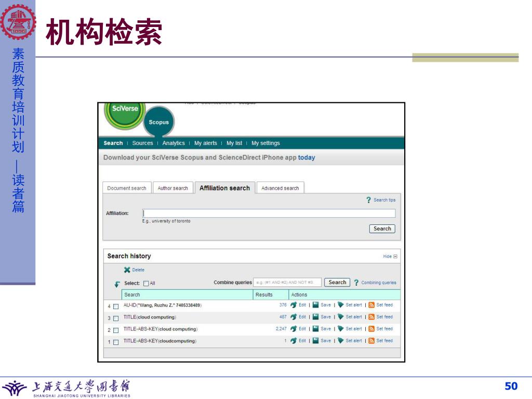The width and height of the screenshot is (532, 399).
Task: Click Set feed RSS icon for TITLE-ABS-KEY(cloud computing) row
Action: point(371,328)
